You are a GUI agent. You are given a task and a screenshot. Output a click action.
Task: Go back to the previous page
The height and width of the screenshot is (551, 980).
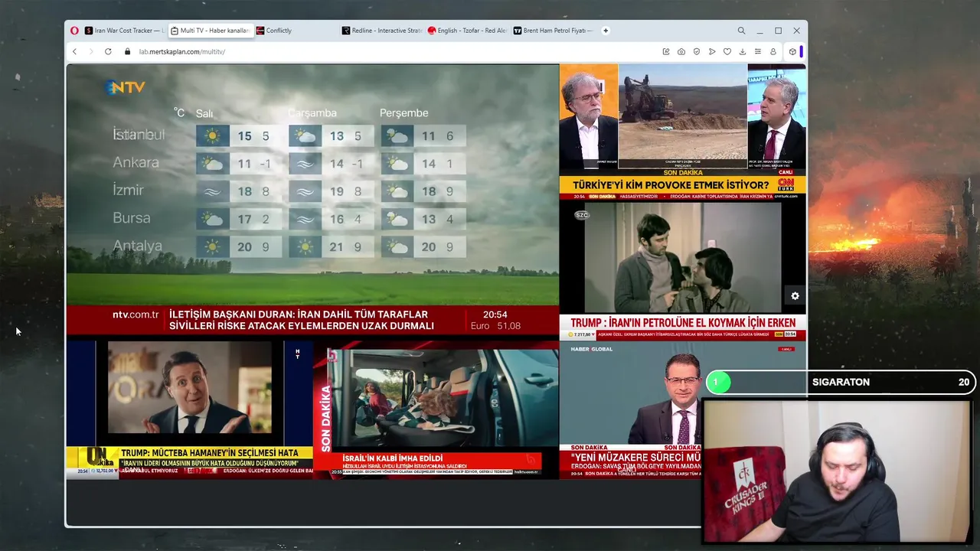tap(74, 51)
